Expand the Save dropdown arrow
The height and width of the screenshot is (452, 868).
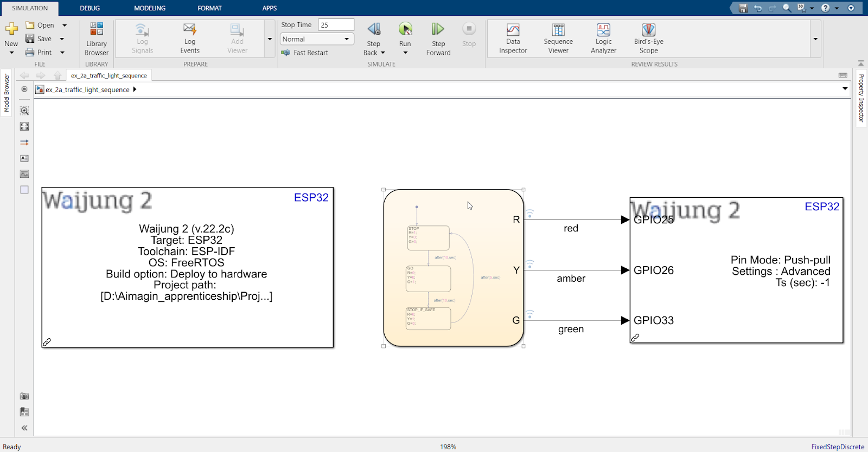pos(62,38)
